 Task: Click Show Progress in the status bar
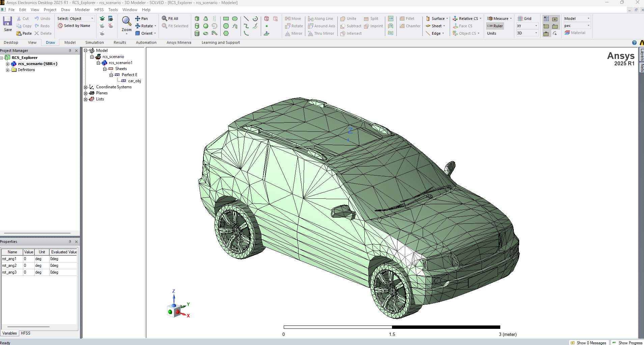click(x=627, y=343)
